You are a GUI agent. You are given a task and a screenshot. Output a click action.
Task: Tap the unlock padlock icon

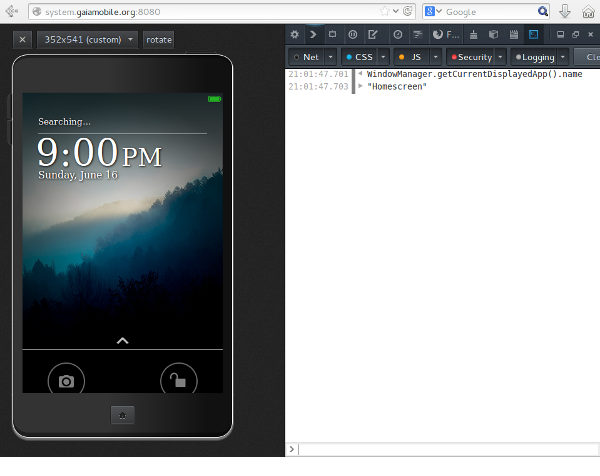pyautogui.click(x=178, y=381)
